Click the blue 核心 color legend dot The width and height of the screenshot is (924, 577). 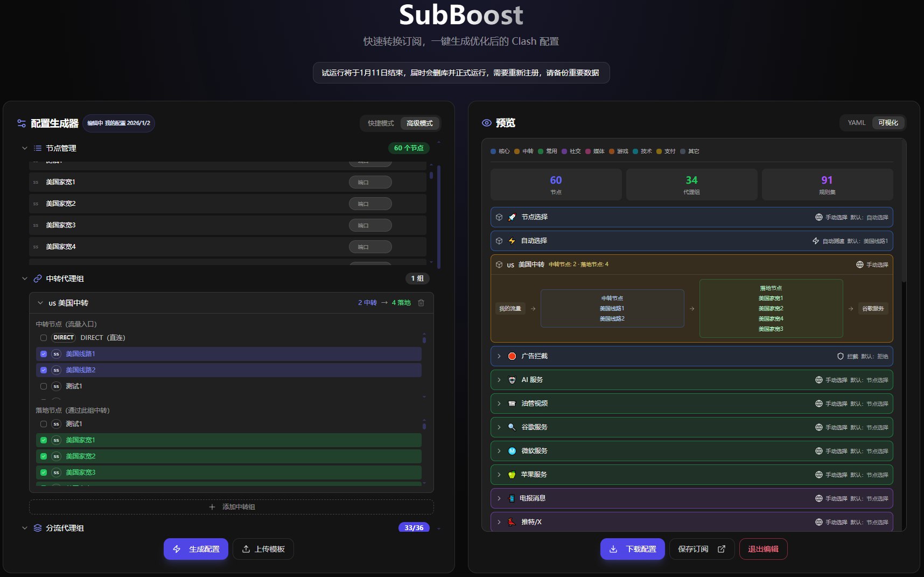coord(493,151)
